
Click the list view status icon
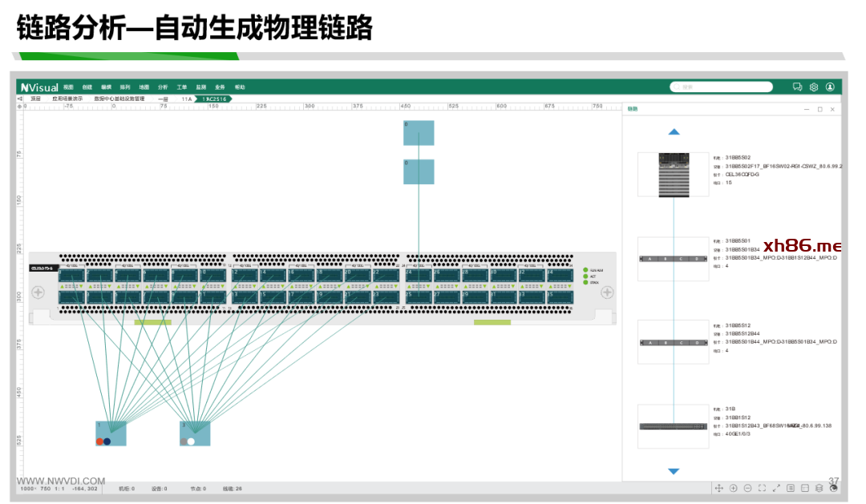(791, 488)
